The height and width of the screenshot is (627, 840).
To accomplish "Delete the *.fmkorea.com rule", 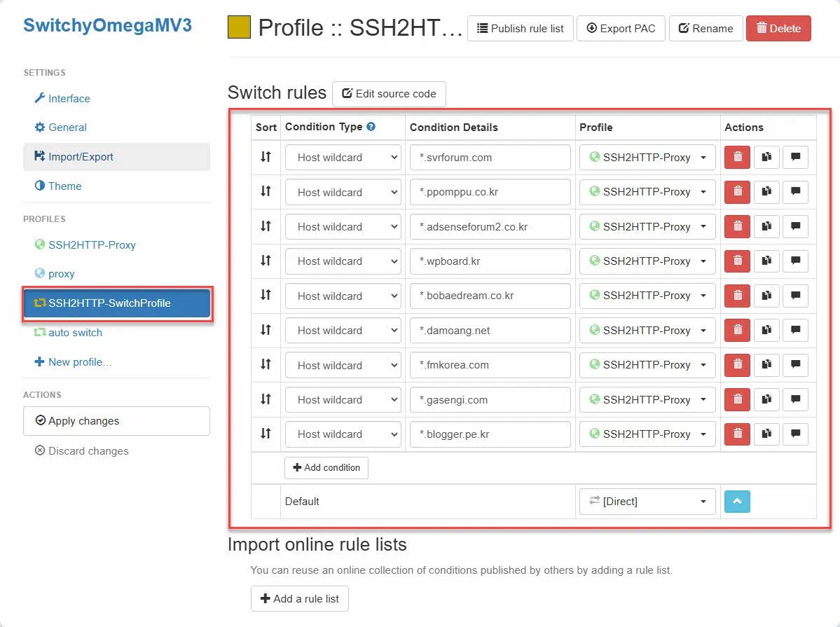I will pyautogui.click(x=737, y=364).
